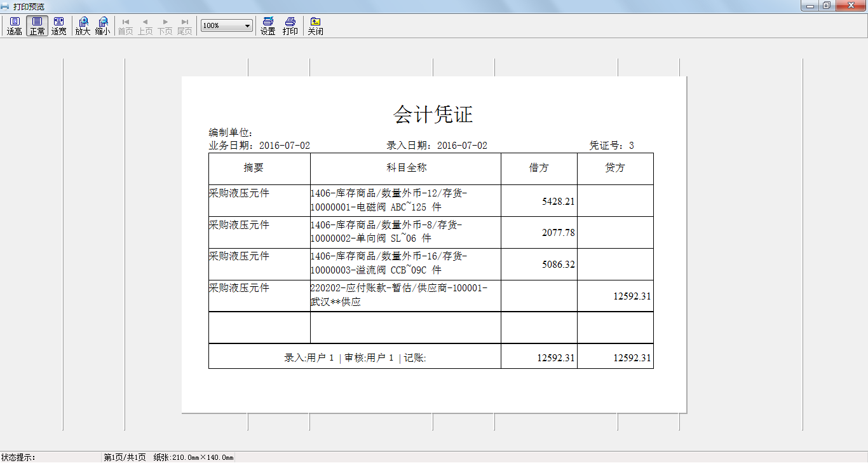Click the 科目全称 column header
Viewport: 868px width, 463px height.
click(407, 168)
